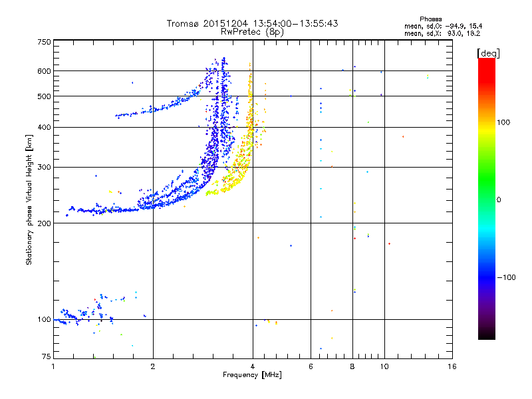Click the x-axis '10' frequency label

click(x=384, y=366)
